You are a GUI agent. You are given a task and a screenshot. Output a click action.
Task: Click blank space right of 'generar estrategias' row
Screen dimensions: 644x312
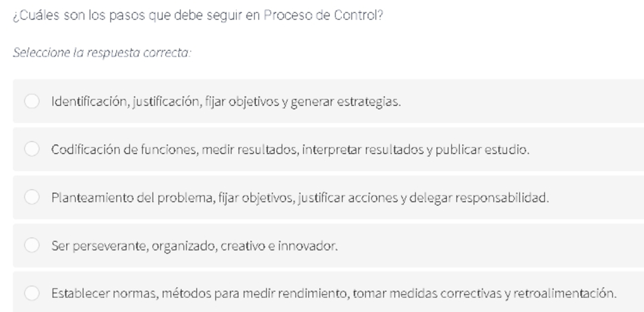click(522, 101)
